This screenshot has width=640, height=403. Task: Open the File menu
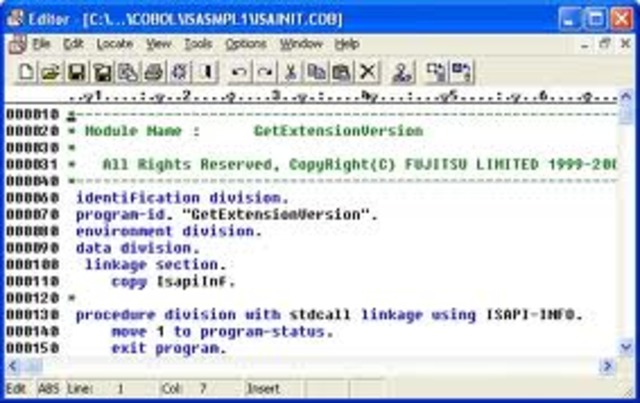pyautogui.click(x=41, y=44)
